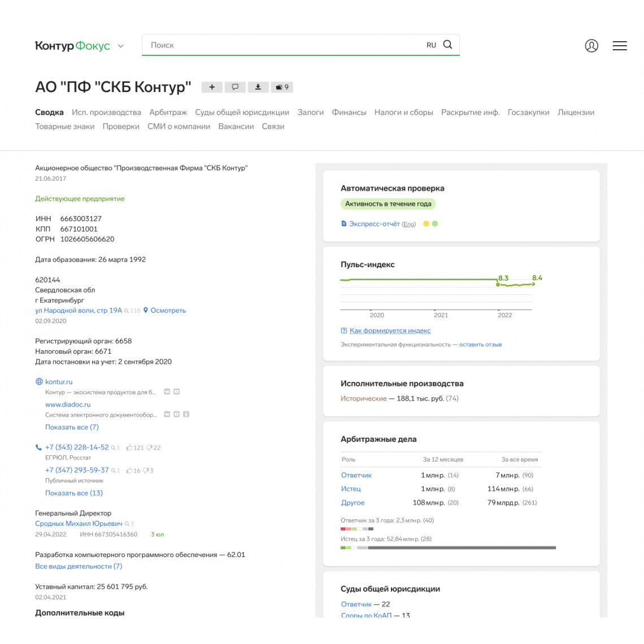Click the Истец за 3 года progress bar

pos(448,548)
